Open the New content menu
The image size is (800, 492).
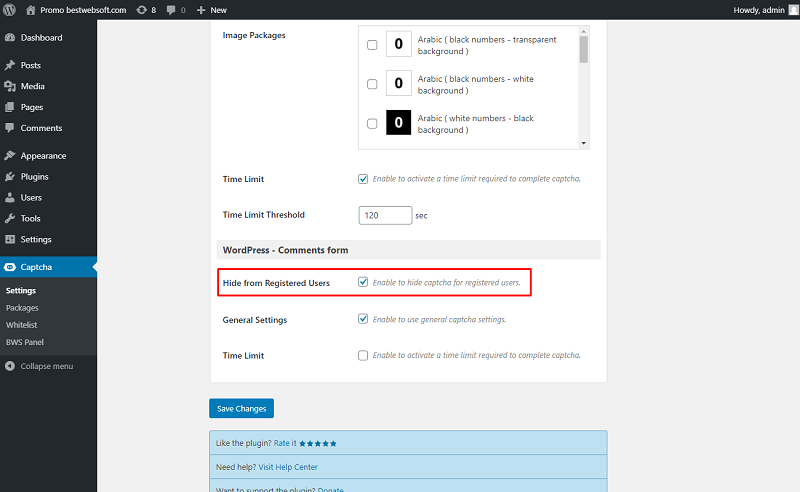[x=212, y=10]
